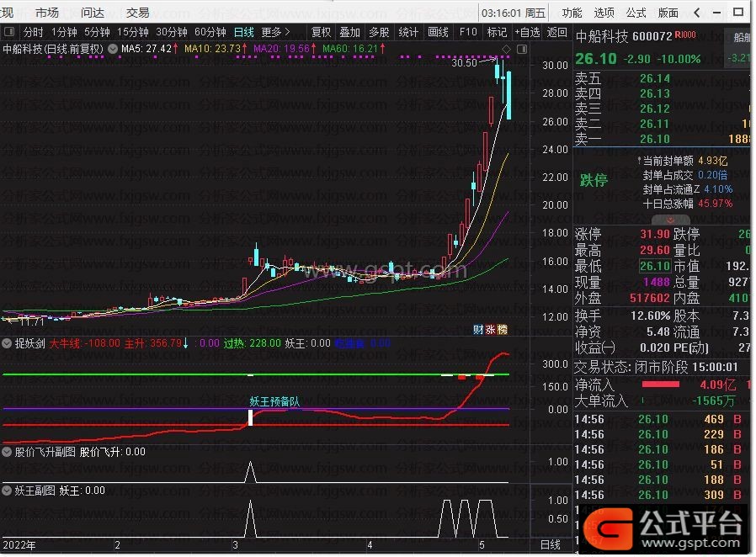Add stock with +自选 button
The height and width of the screenshot is (557, 756).
527,32
